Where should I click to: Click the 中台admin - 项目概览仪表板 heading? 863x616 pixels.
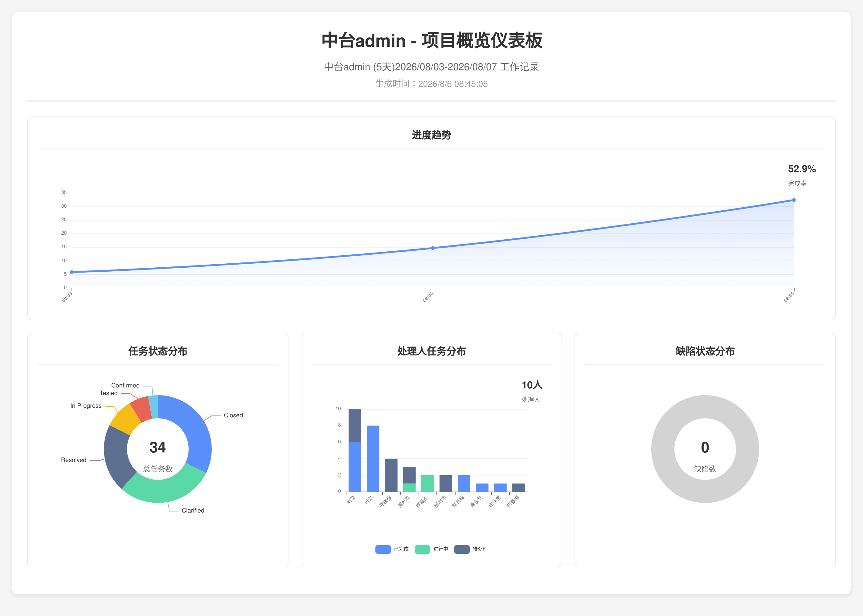click(432, 41)
